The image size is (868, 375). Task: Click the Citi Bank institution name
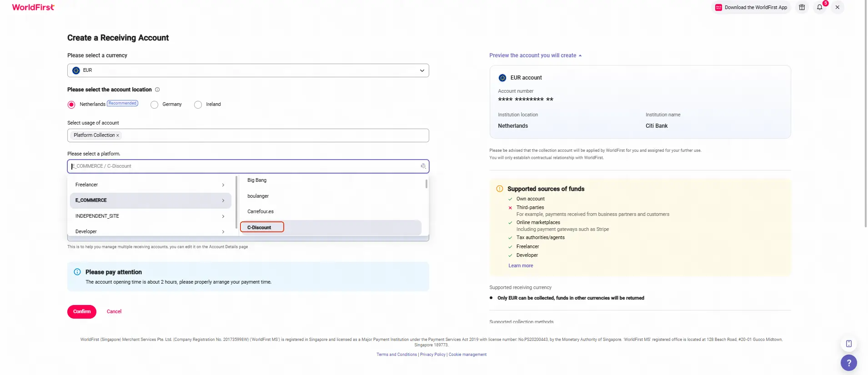[657, 126]
